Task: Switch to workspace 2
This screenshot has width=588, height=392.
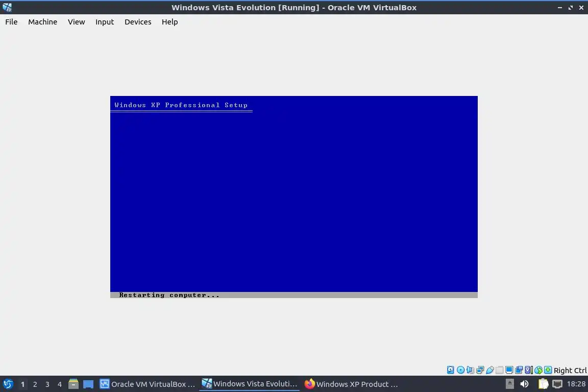Action: pos(35,384)
